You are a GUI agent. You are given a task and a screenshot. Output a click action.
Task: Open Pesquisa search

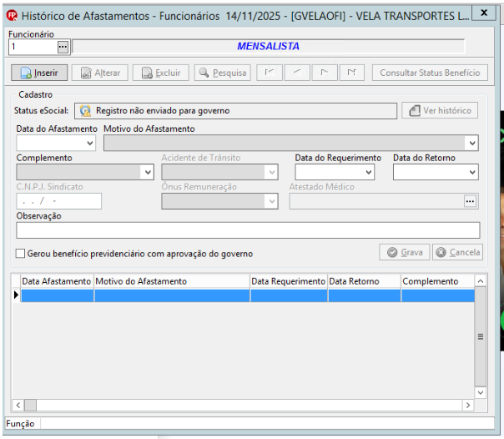click(223, 73)
